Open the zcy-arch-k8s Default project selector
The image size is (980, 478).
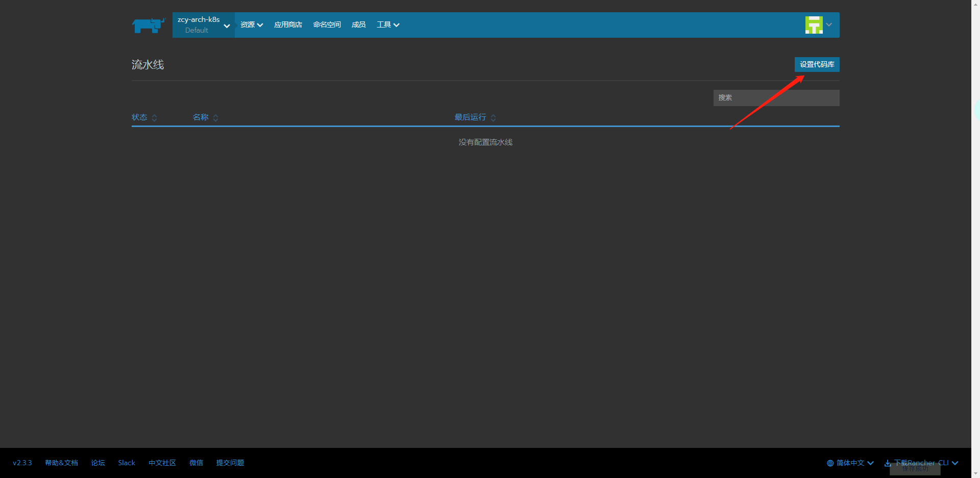[x=204, y=25]
